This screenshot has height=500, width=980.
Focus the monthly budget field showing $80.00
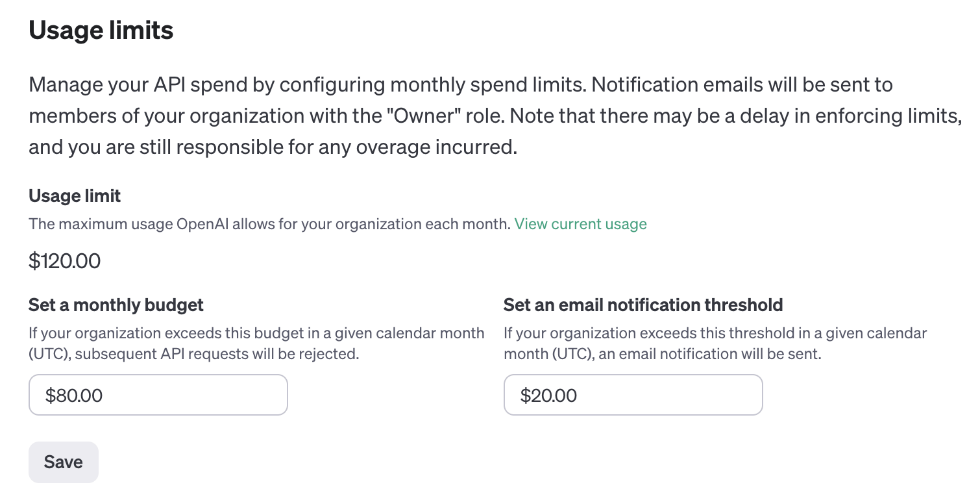[x=158, y=395]
